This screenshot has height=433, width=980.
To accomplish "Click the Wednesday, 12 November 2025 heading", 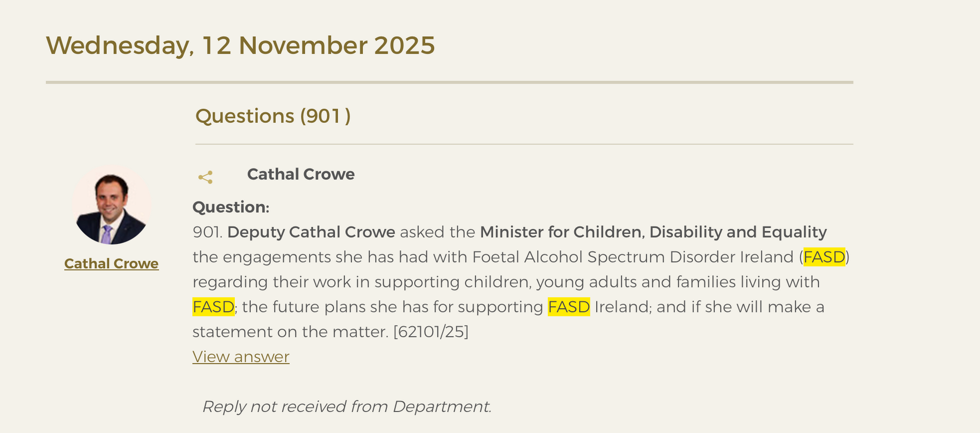I will 240,45.
